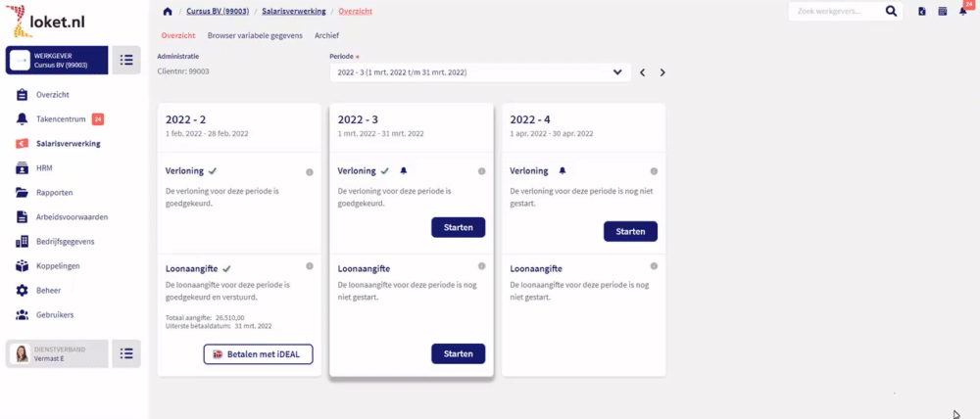Open the Takencentrum bell icon in sidebar
Image resolution: width=980 pixels, height=419 pixels.
pyautogui.click(x=22, y=118)
